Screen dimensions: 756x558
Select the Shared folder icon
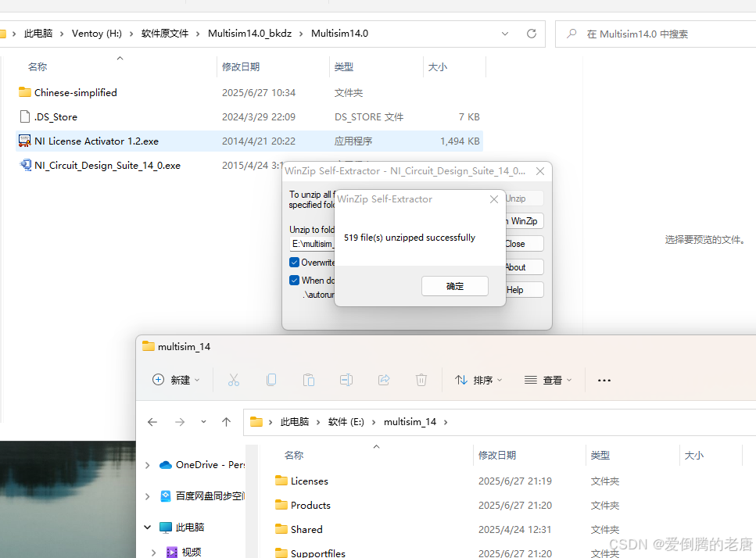coord(281,528)
